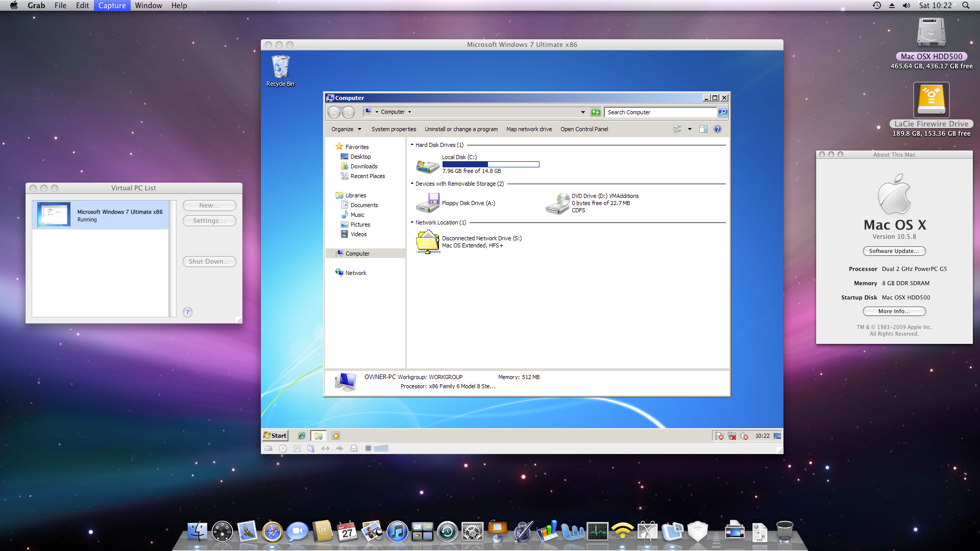Click the Internet Explorer taskbar icon
The width and height of the screenshot is (980, 551).
(302, 436)
